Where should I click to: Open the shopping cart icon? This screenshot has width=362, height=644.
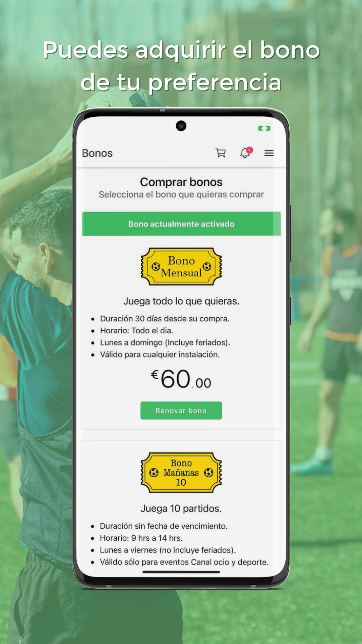pyautogui.click(x=221, y=153)
